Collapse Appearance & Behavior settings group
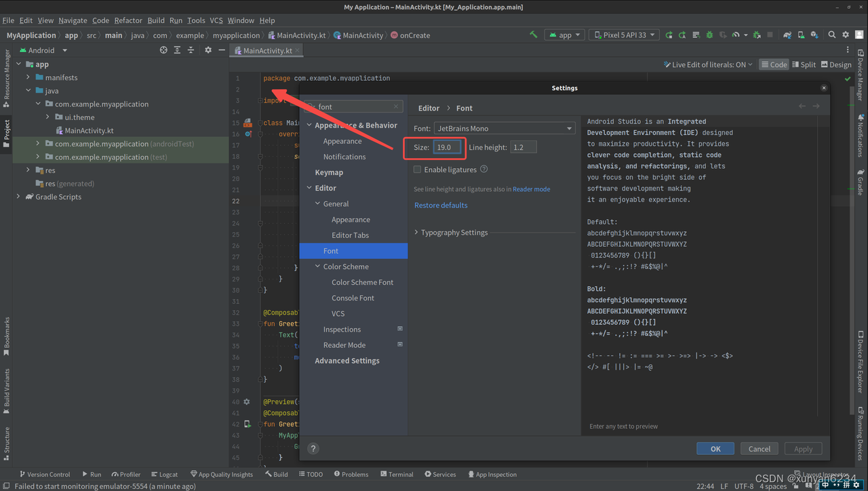Screen dimensions: 868x491 tap(309, 125)
